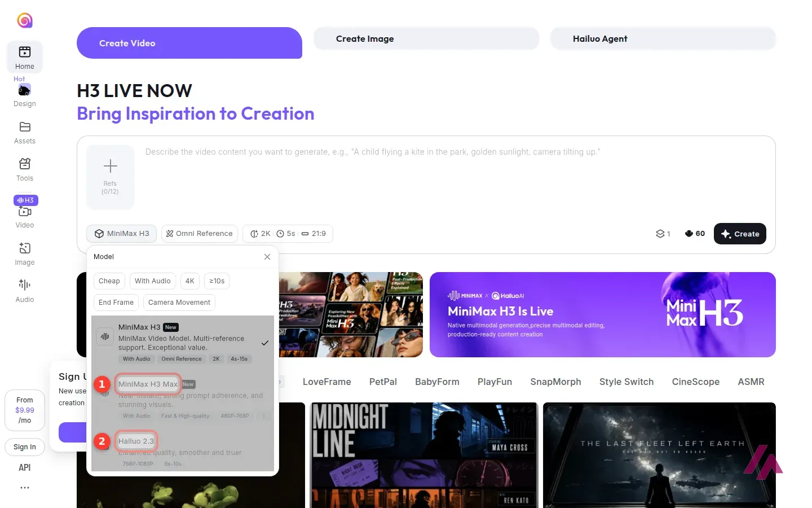Open the Assets folder icon
The image size is (812, 508).
25,126
